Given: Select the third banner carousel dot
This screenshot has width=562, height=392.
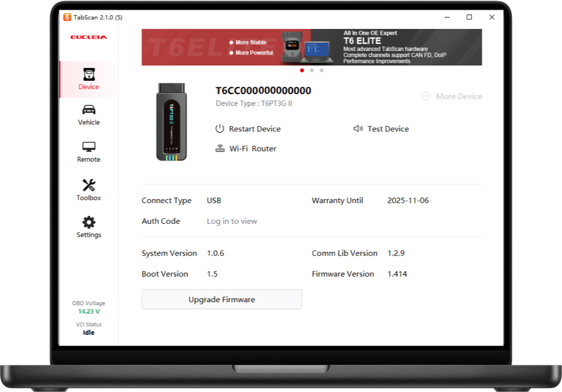Looking at the screenshot, I should tap(322, 70).
